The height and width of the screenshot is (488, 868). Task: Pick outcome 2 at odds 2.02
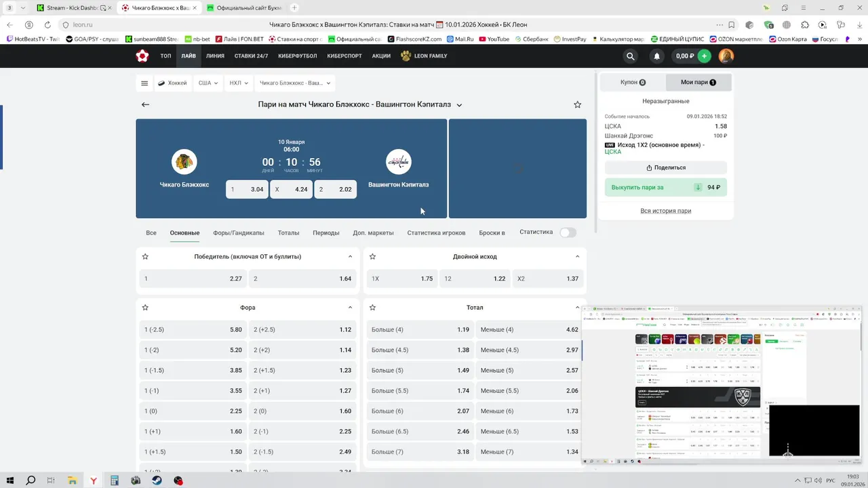[335, 189]
